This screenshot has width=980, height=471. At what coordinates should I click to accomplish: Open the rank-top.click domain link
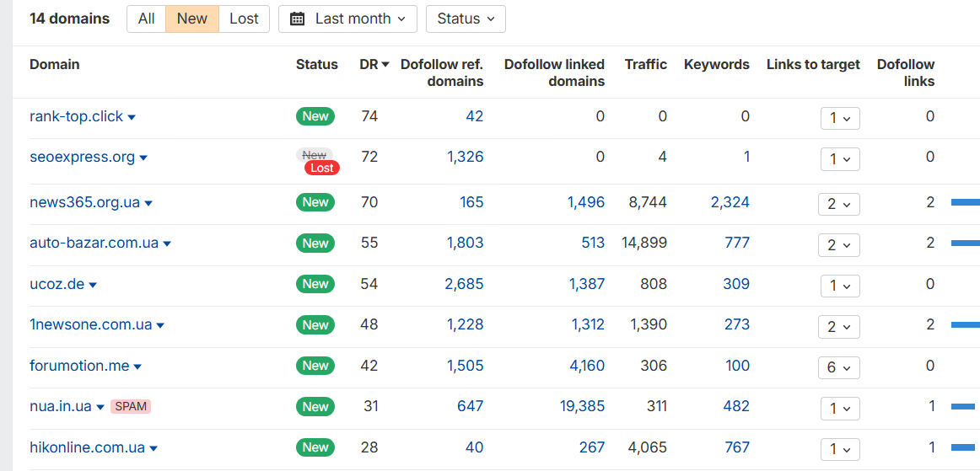click(76, 117)
